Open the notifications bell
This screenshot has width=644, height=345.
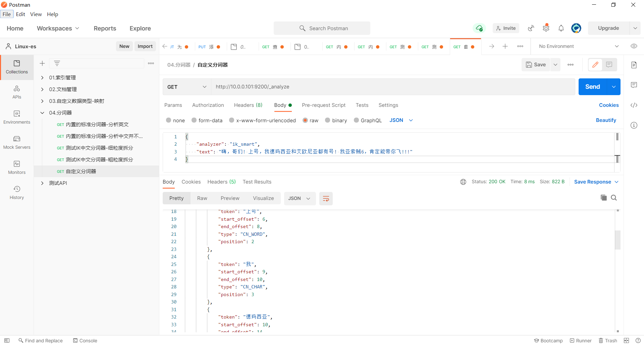tap(561, 28)
